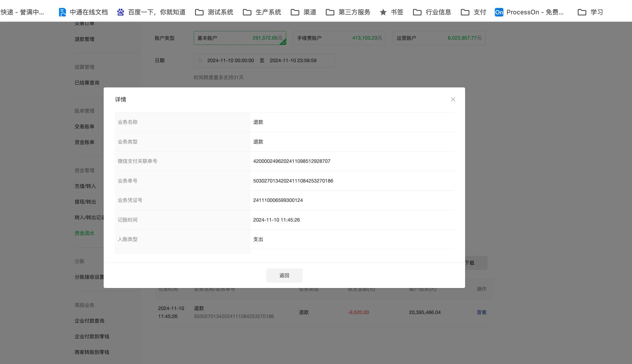The height and width of the screenshot is (364, 632).
Task: Expand the 第三方服务 bookmark folder
Action: [348, 12]
